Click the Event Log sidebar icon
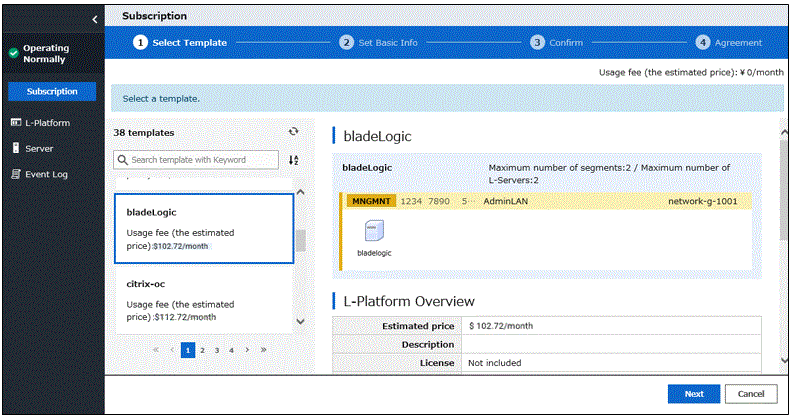This screenshot has width=794, height=417. [x=16, y=174]
